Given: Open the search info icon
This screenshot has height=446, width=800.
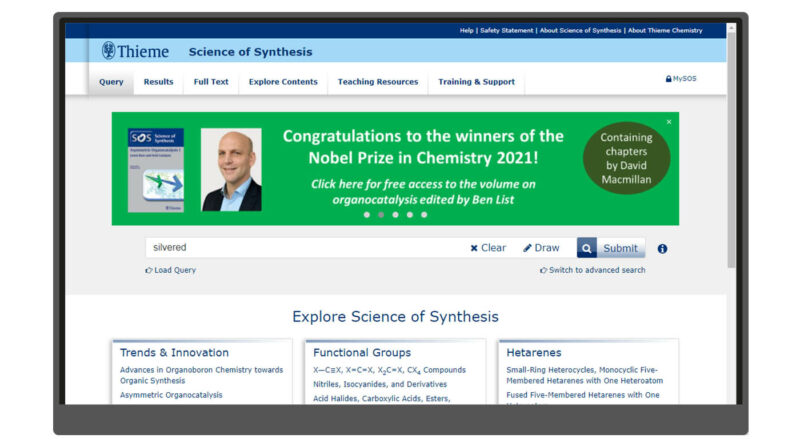Looking at the screenshot, I should pyautogui.click(x=662, y=249).
